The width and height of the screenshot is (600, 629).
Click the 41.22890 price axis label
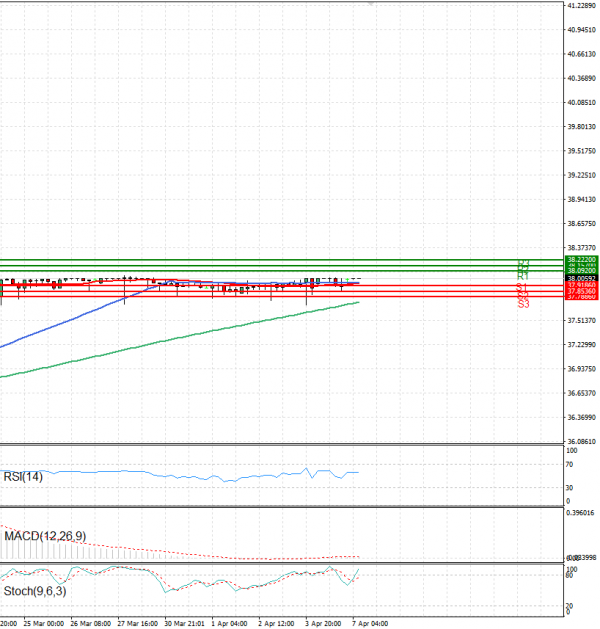tap(582, 6)
